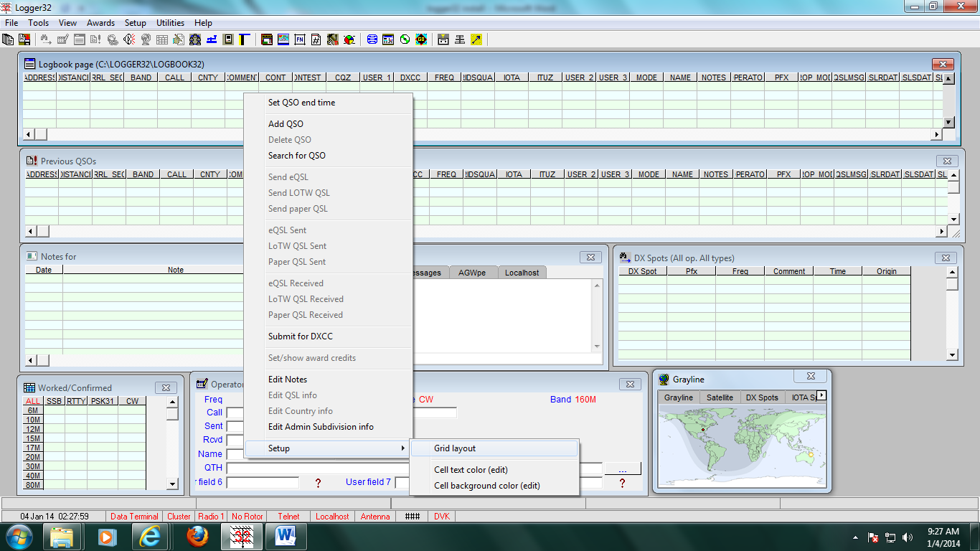The height and width of the screenshot is (551, 980).
Task: Click the binoculars search toolbar icon
Action: [x=45, y=39]
